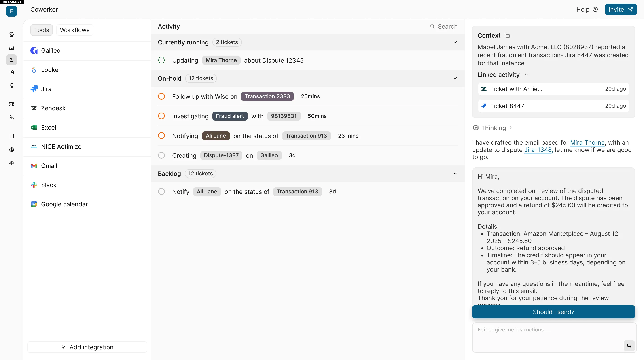Switch to the Workflows tab

tap(75, 30)
